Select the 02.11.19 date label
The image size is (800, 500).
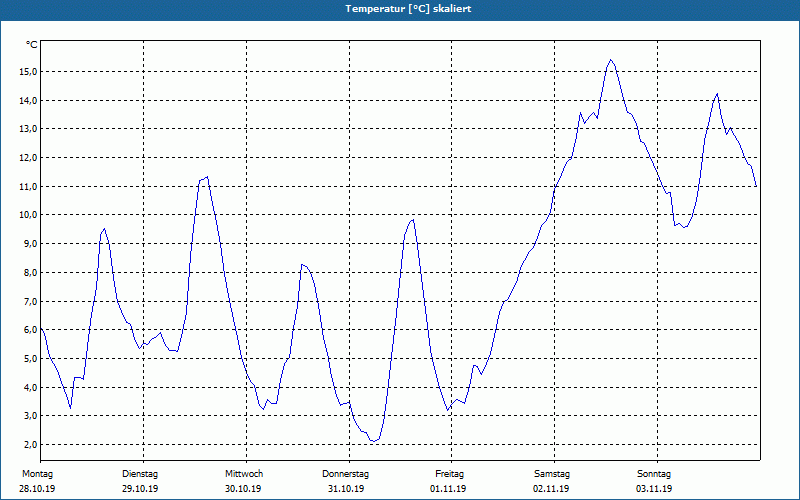[x=551, y=489]
